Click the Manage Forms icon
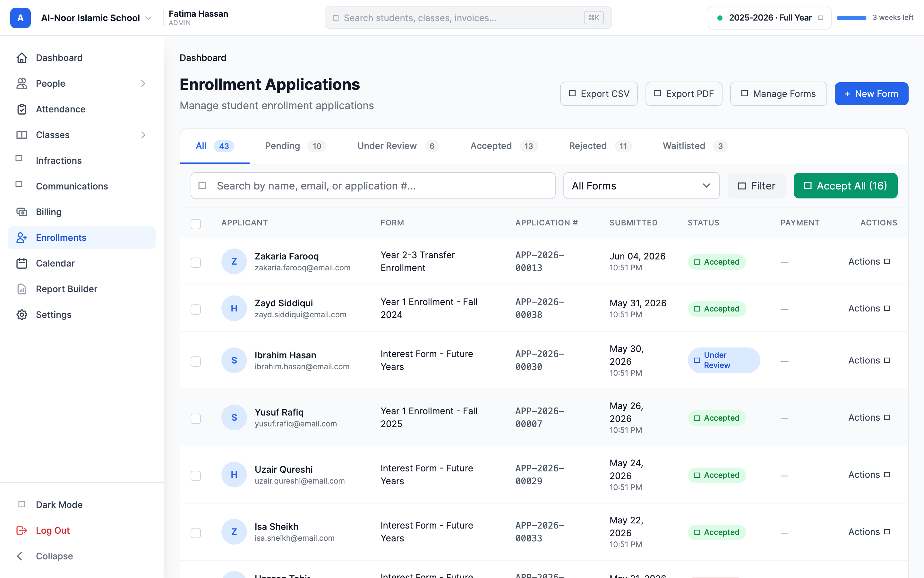The height and width of the screenshot is (578, 924). [x=745, y=93]
